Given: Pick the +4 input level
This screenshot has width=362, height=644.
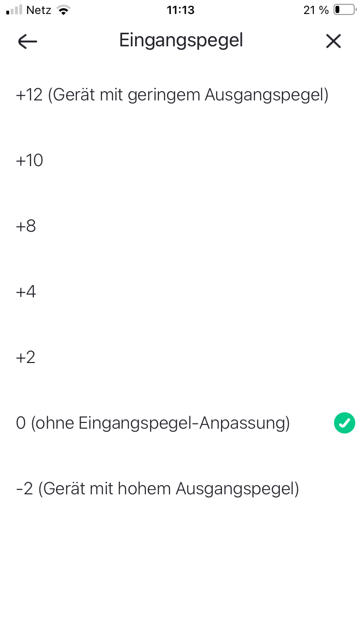Looking at the screenshot, I should point(26,292).
